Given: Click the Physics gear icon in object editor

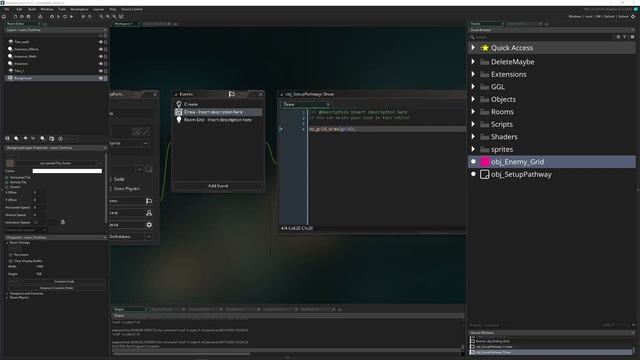Looking at the screenshot, I should coord(149,224).
